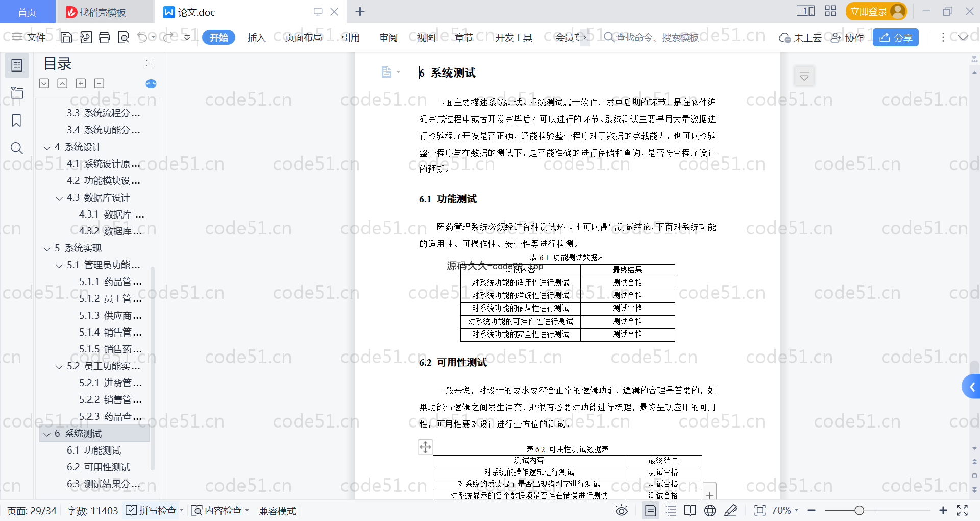Switch to web layout view in the status bar

(x=710, y=510)
